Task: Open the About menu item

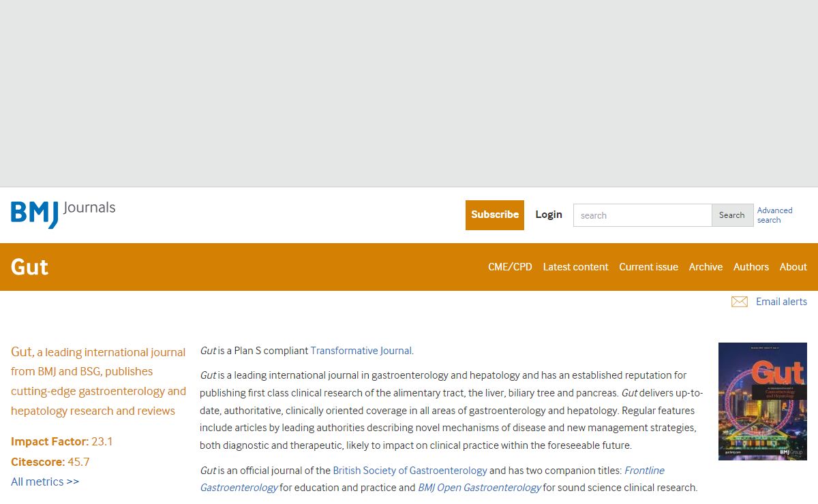Action: (793, 267)
